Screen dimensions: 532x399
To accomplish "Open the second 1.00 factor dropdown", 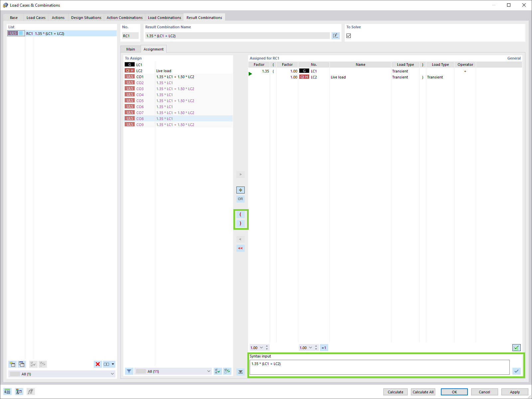I will [x=311, y=348].
